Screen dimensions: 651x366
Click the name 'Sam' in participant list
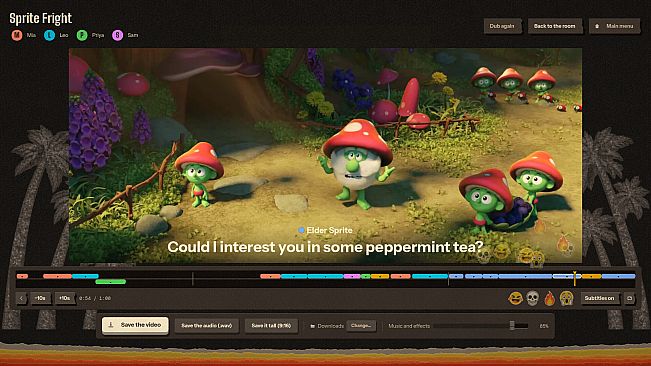(133, 35)
